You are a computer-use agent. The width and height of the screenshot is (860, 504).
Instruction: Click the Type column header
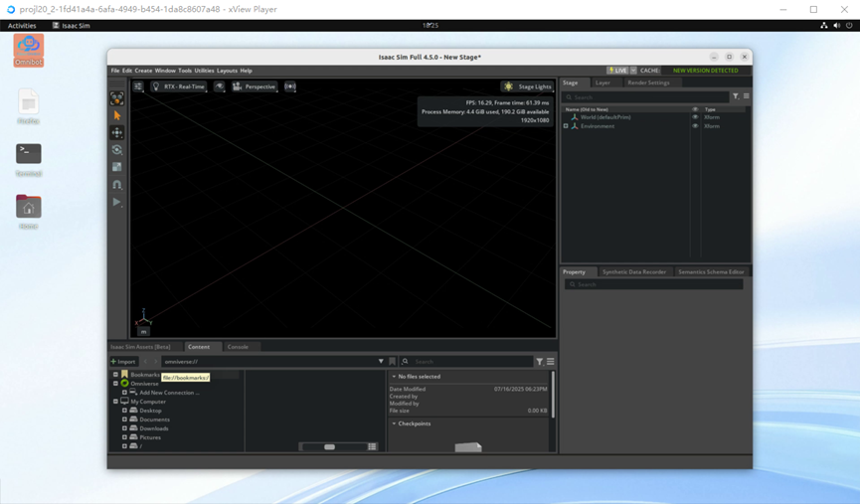[x=710, y=109]
